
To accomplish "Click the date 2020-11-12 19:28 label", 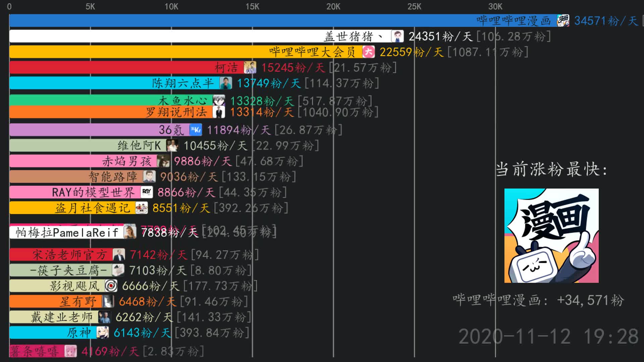I will click(x=548, y=337).
